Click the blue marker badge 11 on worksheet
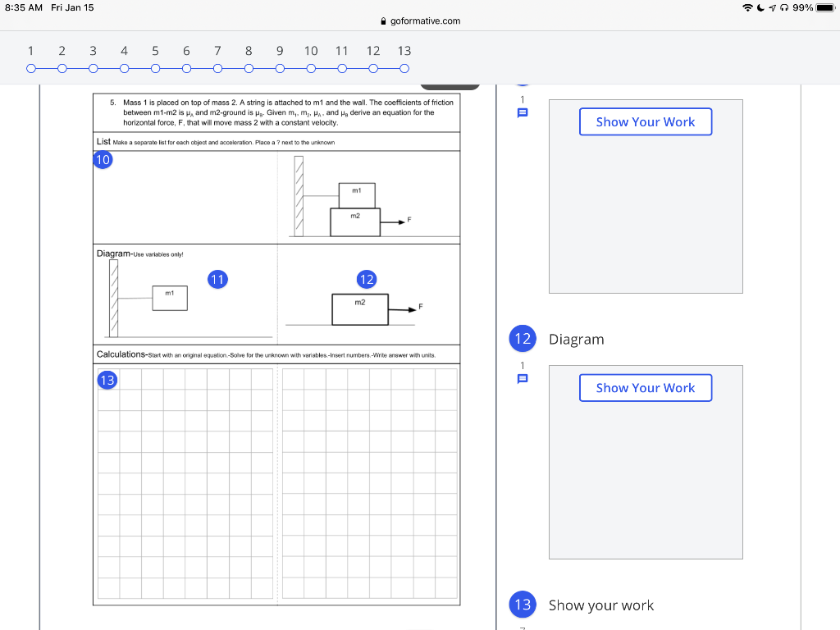840x630 pixels. coord(217,279)
